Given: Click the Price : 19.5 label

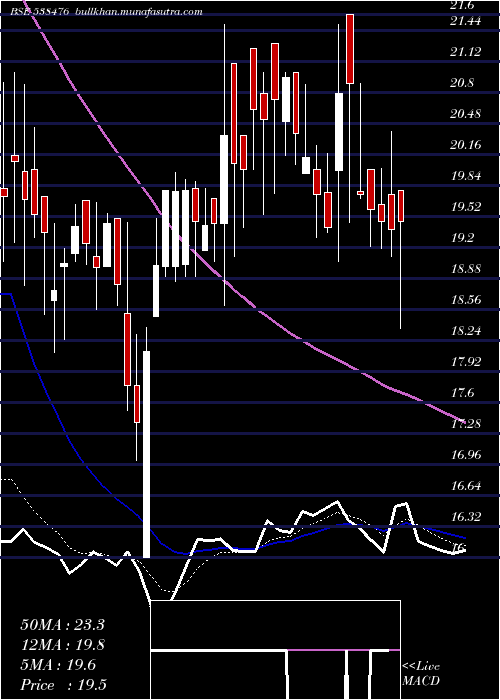Looking at the screenshot, I should (63, 685).
